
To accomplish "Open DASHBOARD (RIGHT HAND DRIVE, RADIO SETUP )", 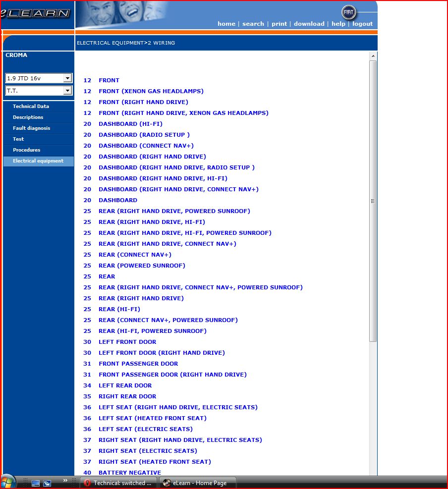I will click(176, 167).
